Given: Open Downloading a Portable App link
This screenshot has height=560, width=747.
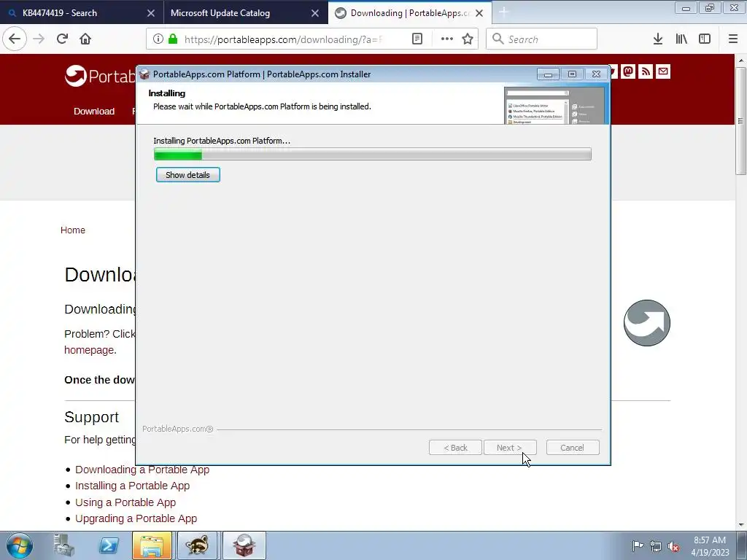Looking at the screenshot, I should (x=142, y=470).
